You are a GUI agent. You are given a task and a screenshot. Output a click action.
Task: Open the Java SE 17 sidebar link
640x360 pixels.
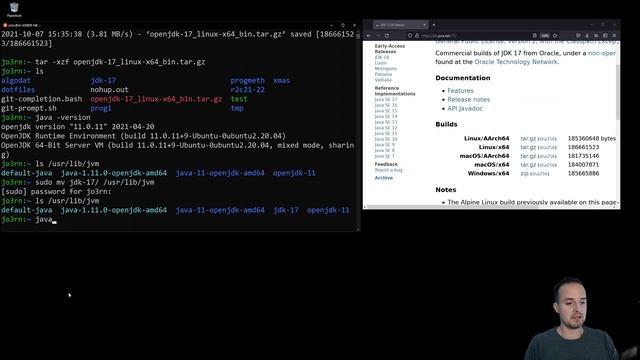point(386,100)
